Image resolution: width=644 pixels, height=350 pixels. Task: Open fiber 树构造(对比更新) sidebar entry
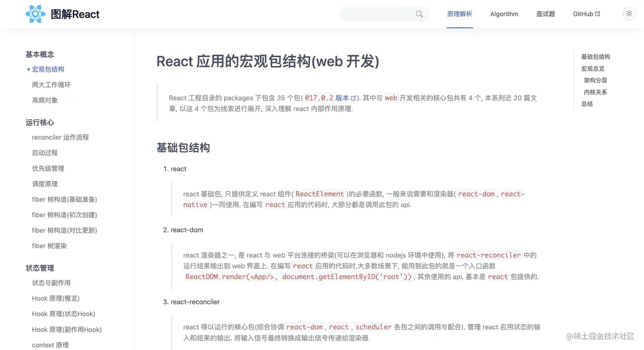pyautogui.click(x=64, y=230)
